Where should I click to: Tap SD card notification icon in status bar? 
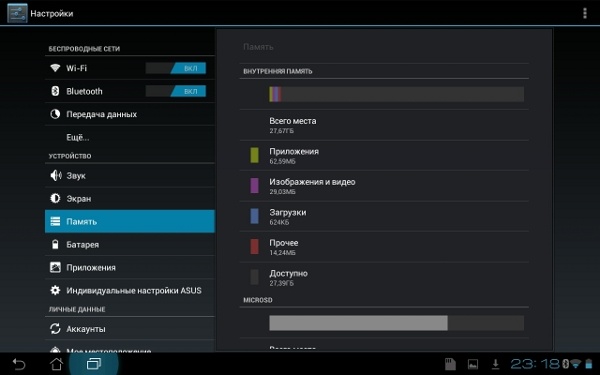(450, 364)
